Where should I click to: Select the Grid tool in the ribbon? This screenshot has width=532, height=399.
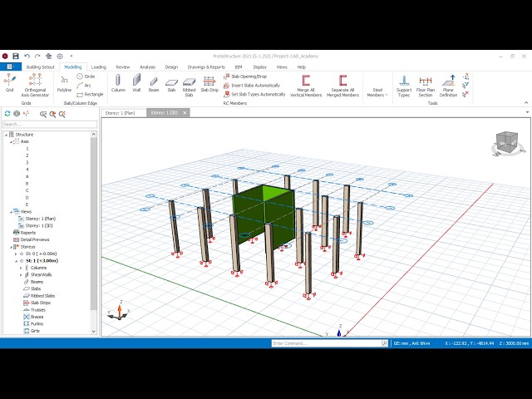(9, 83)
